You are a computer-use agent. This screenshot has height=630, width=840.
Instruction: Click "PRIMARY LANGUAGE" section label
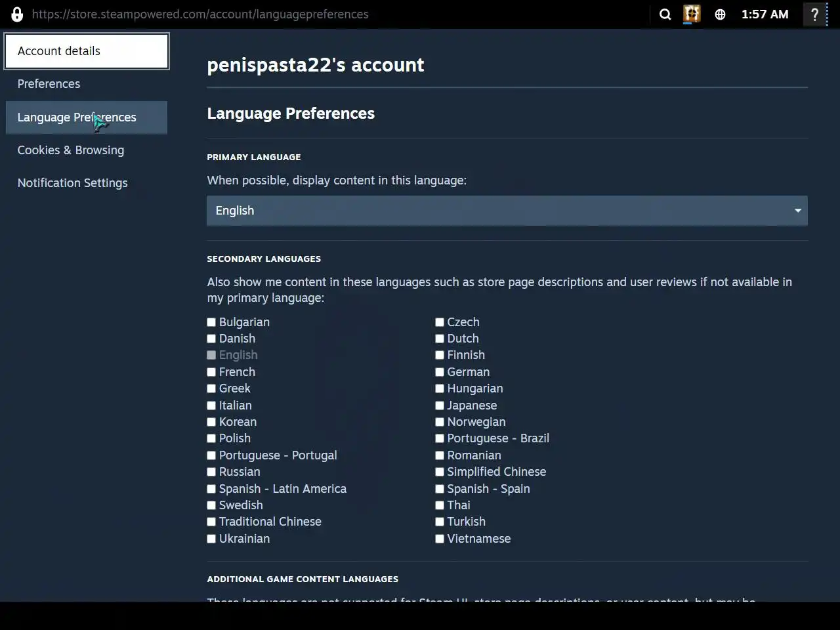254,157
